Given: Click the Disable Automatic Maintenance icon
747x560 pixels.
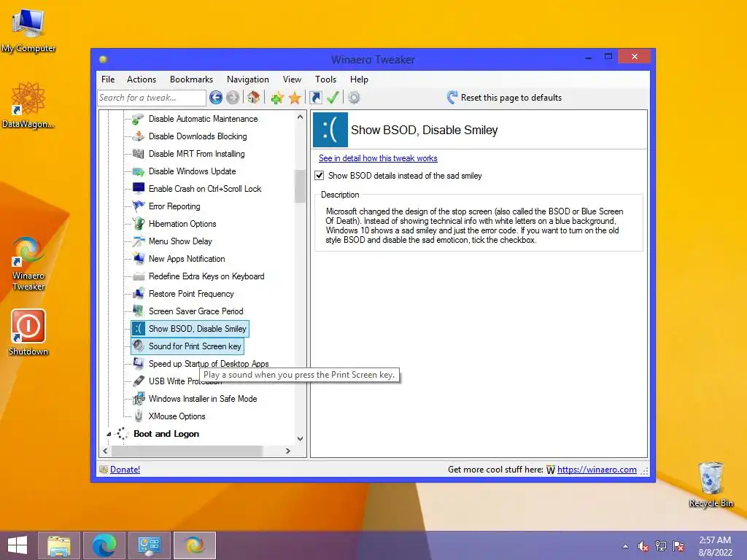Looking at the screenshot, I should (138, 119).
